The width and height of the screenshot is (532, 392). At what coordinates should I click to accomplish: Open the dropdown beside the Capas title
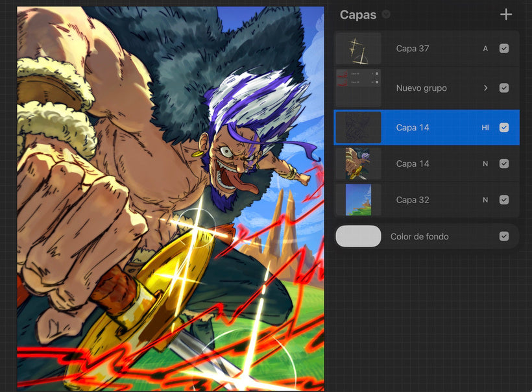coord(386,14)
